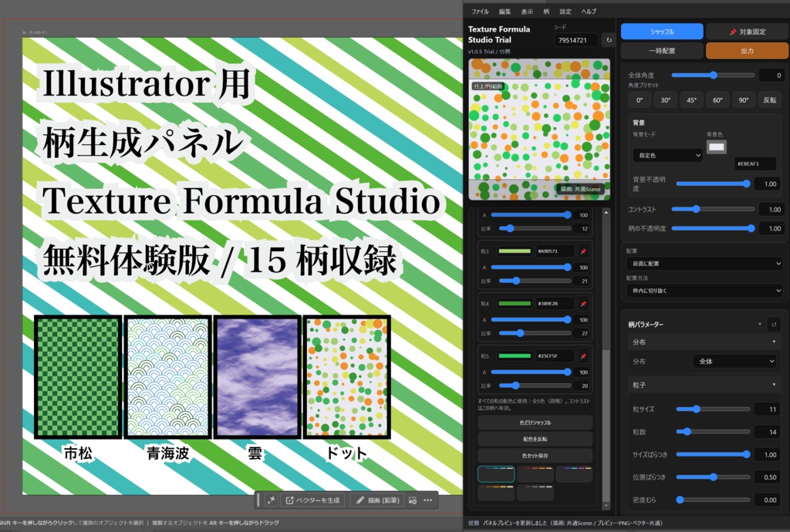790x532 pixels.
Task: Collapse the 粒子 section header
Action: coord(704,385)
